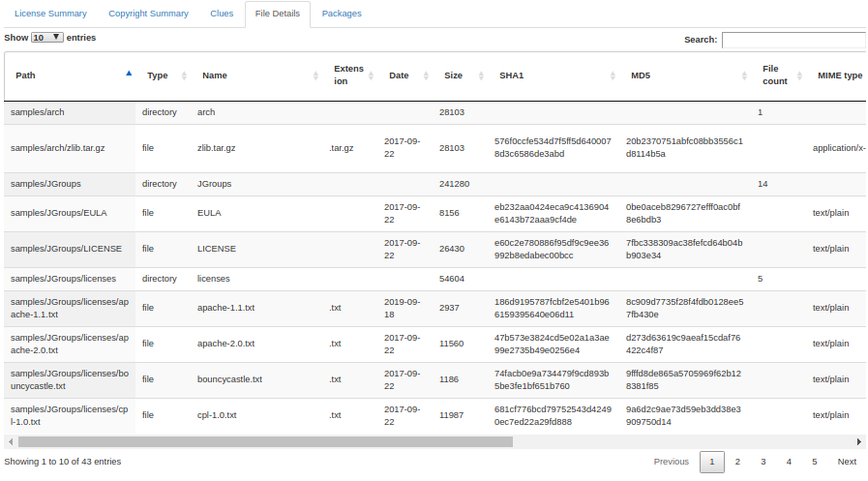This screenshot has height=481, width=868.
Task: Click the application/x- MIME type cell
Action: [839, 148]
